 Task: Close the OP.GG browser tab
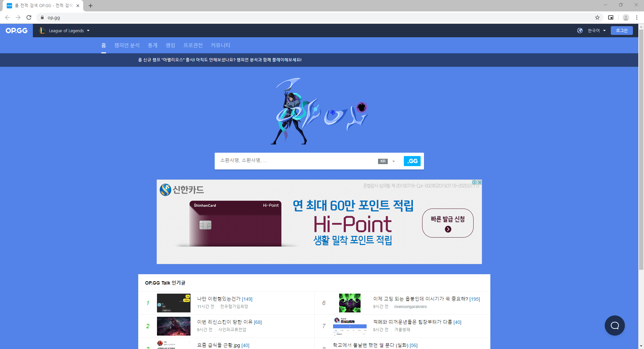coord(78,6)
